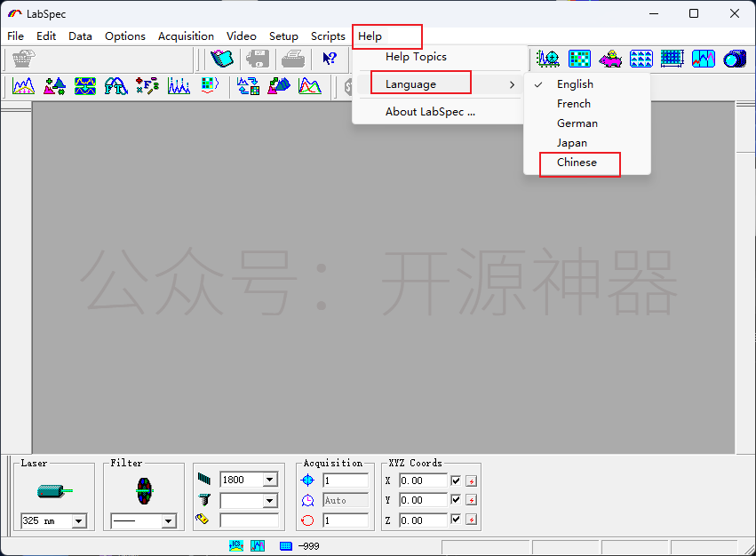Click the colored mapping squares icon
The width and height of the screenshot is (756, 556).
(x=579, y=59)
